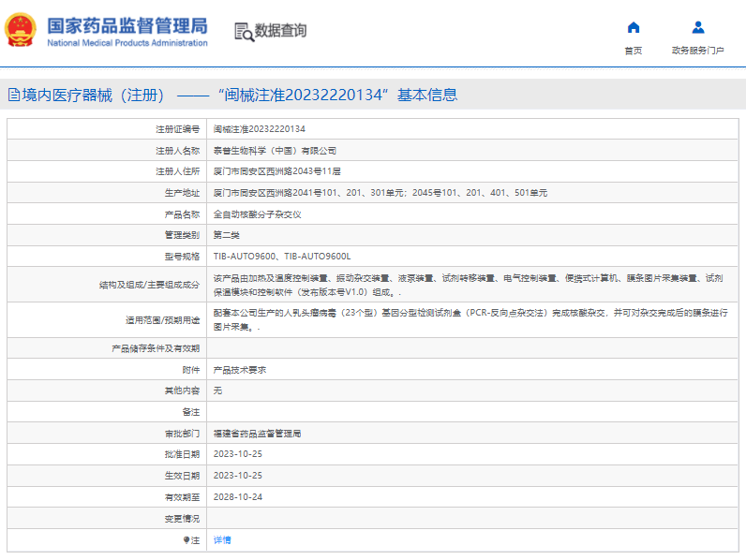Click the page title 境内医疗器械（注册）基本信息
Screen dimensions: 746x560
click(x=232, y=96)
